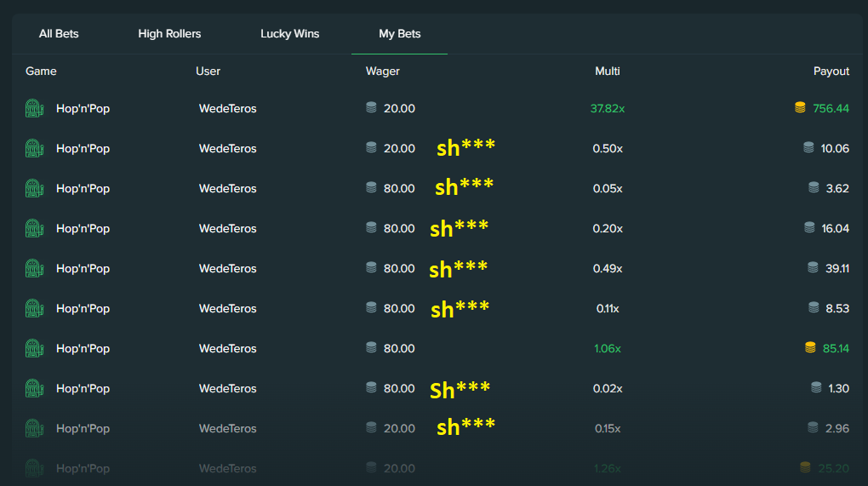This screenshot has width=868, height=486.
Task: Click the Multi column header
Action: (x=608, y=71)
